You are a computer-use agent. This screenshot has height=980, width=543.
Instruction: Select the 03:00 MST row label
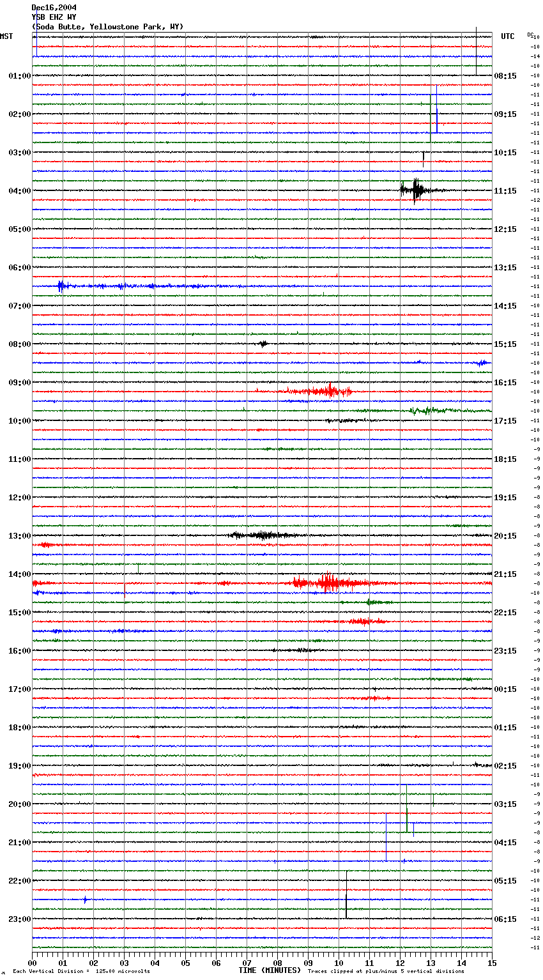(20, 153)
